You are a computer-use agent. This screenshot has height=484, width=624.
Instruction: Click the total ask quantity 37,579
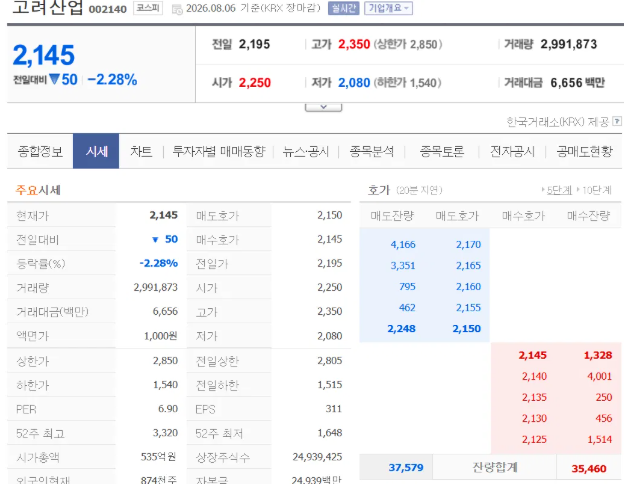pos(406,467)
